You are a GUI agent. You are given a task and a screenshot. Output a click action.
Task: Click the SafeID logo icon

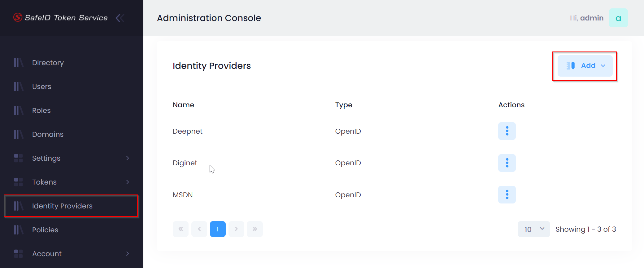pos(18,17)
